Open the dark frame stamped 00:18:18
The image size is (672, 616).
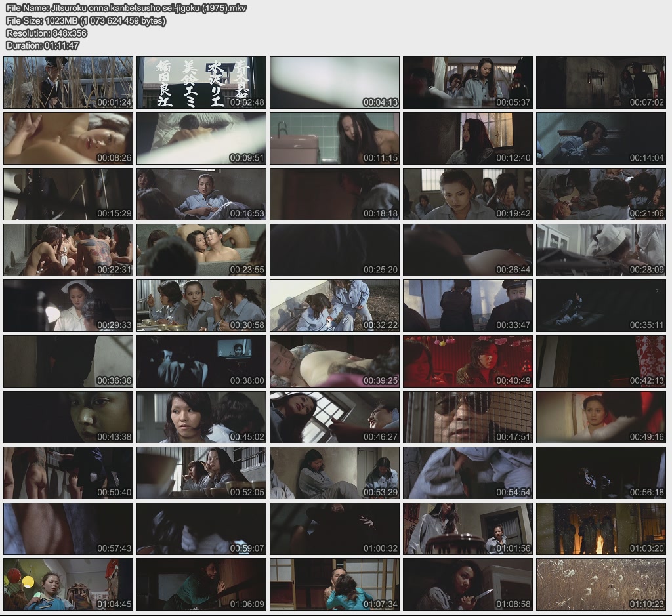pyautogui.click(x=335, y=194)
